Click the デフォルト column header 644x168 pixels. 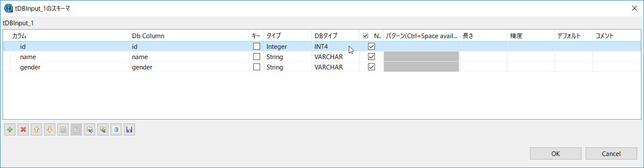click(574, 36)
